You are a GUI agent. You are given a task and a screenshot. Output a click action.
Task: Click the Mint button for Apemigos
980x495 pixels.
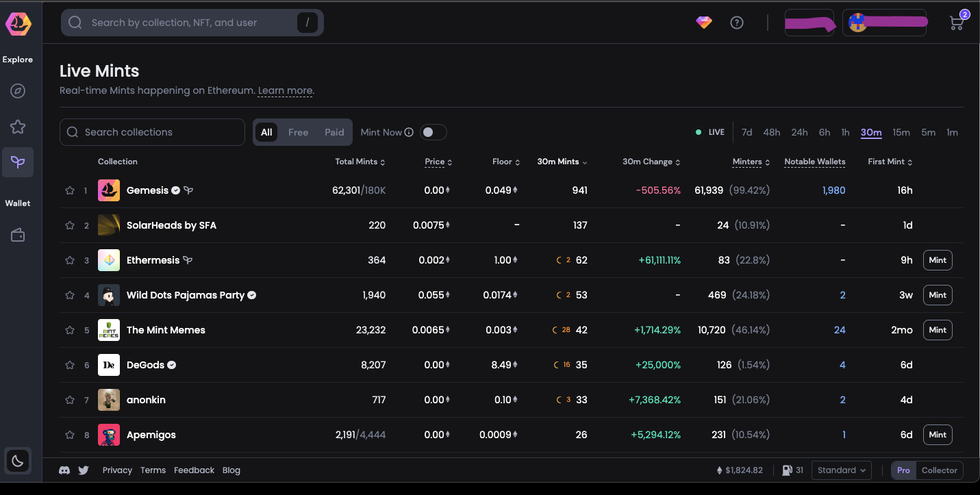click(938, 435)
